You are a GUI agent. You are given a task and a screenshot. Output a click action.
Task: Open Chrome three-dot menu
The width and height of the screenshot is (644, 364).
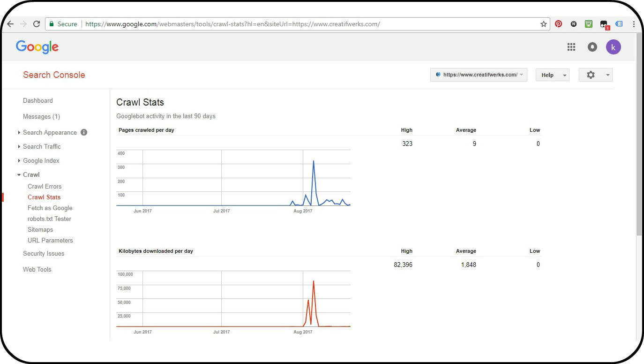click(634, 24)
